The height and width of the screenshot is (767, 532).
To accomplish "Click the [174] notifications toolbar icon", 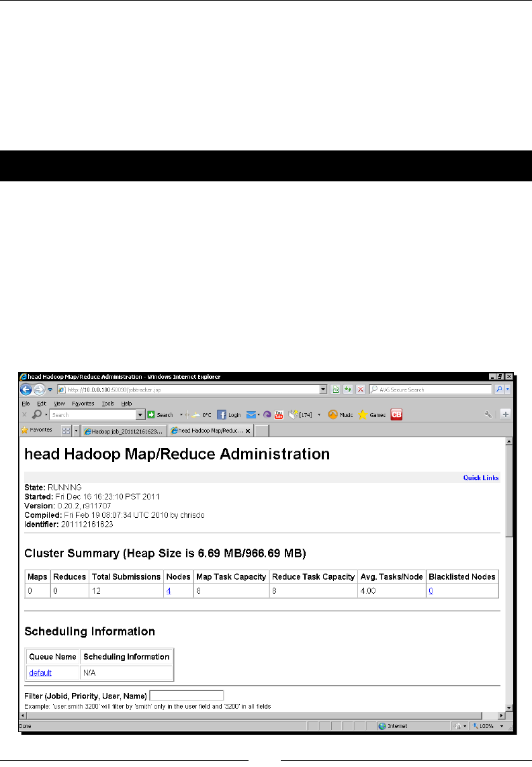I will (x=300, y=415).
